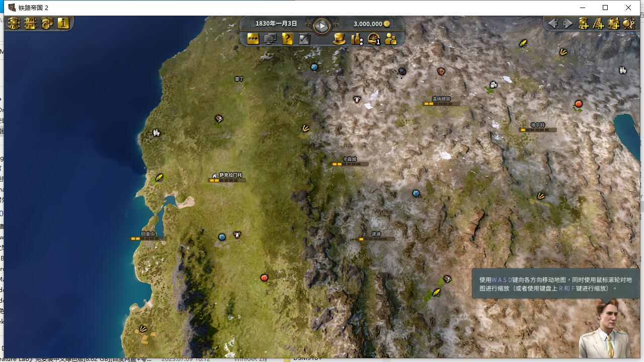
Task: Open the three-dots options menu button
Action: point(253,39)
